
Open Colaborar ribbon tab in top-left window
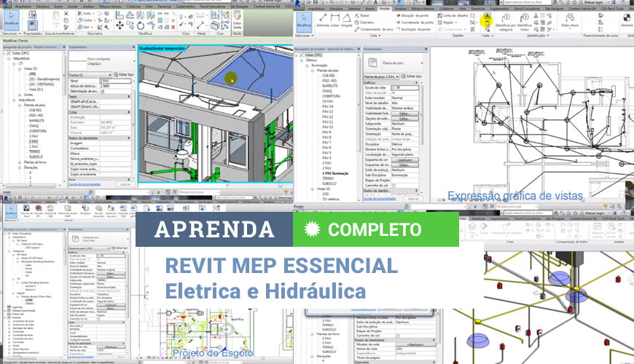click(x=133, y=7)
